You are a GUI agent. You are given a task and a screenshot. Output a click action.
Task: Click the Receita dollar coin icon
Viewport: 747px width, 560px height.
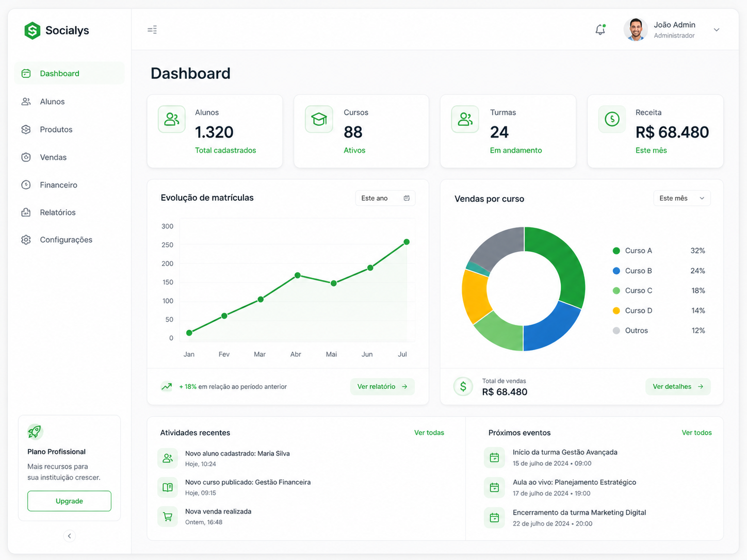pyautogui.click(x=612, y=119)
